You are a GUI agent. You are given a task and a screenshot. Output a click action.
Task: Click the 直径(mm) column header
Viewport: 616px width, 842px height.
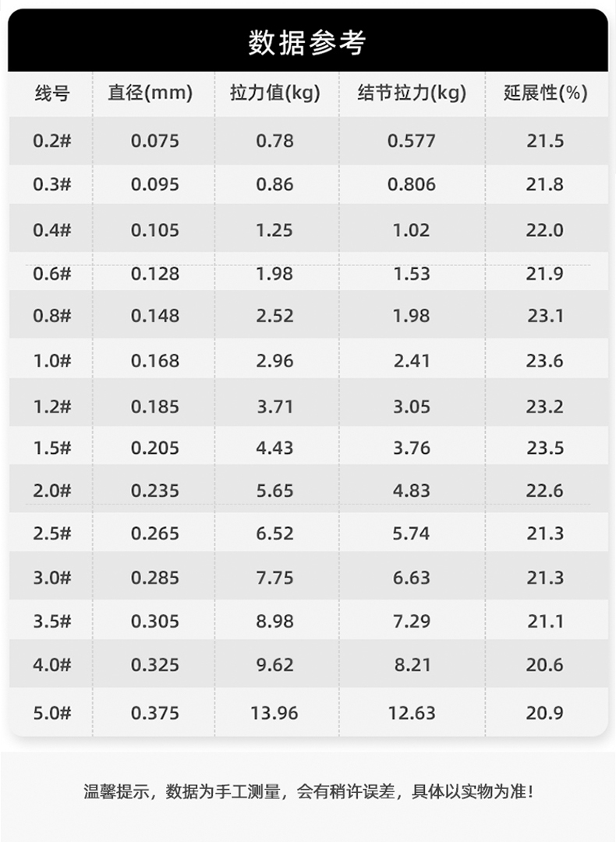click(x=150, y=94)
